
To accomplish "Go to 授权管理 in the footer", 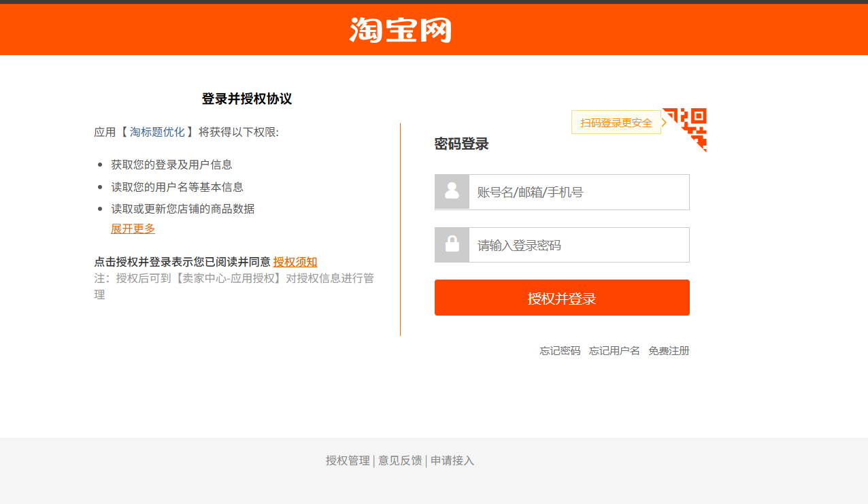I will [x=348, y=460].
